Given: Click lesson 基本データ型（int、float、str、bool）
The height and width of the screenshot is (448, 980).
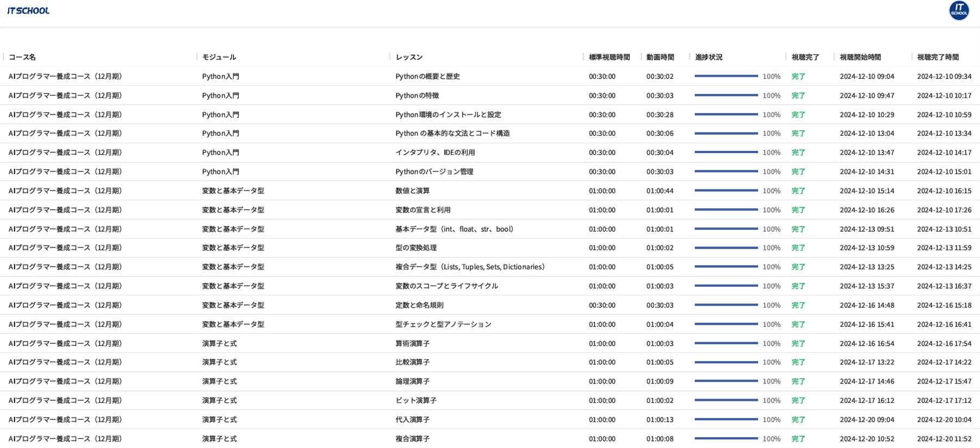Looking at the screenshot, I should (x=455, y=229).
